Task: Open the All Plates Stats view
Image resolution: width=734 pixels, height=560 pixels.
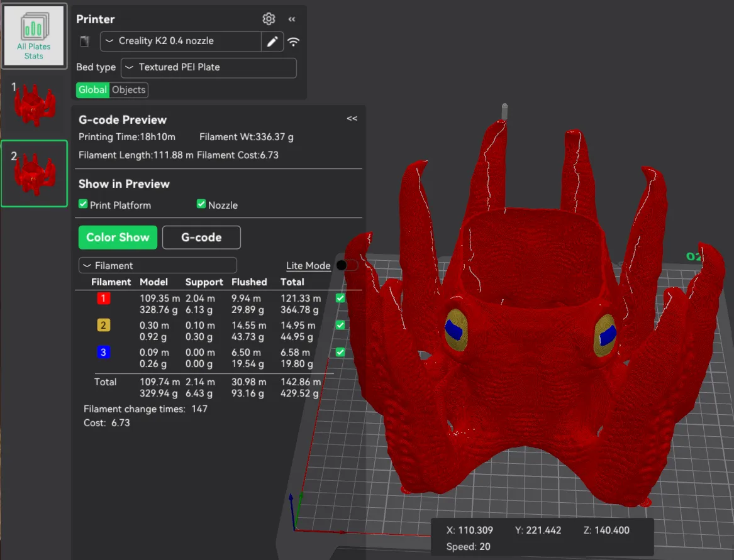Action: point(34,36)
